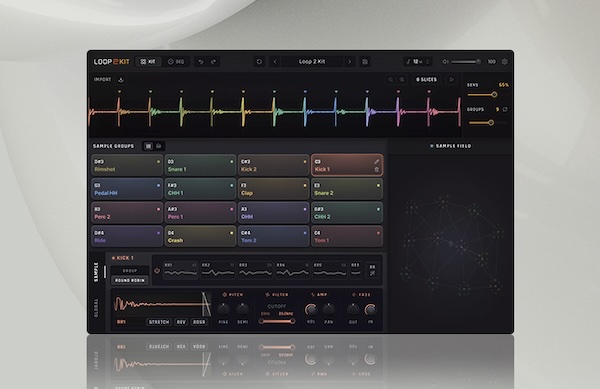The height and width of the screenshot is (389, 600).
Task: Toggle the REV reverse button
Action: [x=181, y=322]
